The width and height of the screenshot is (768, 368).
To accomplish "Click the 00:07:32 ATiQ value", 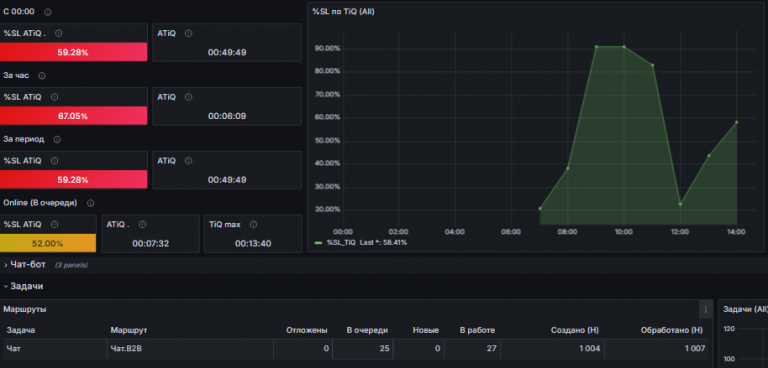I will (150, 244).
